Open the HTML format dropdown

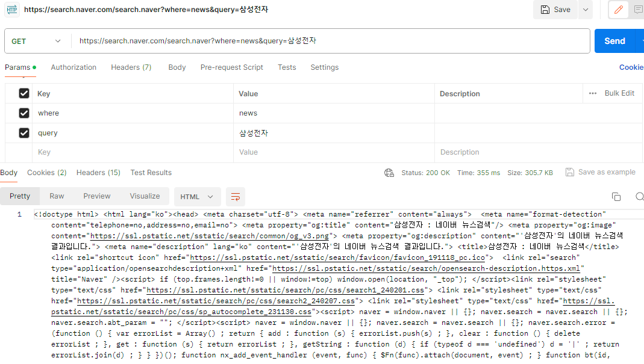point(197,197)
